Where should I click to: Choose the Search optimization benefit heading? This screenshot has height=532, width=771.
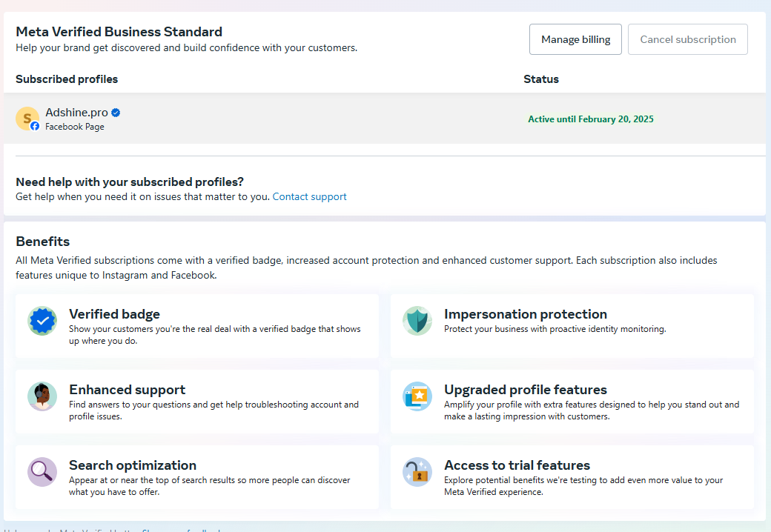(x=133, y=465)
